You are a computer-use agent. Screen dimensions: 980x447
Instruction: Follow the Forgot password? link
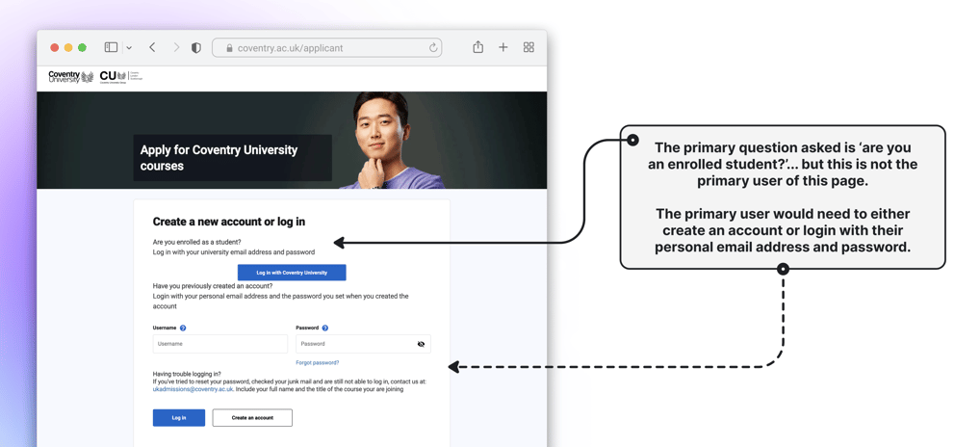319,362
